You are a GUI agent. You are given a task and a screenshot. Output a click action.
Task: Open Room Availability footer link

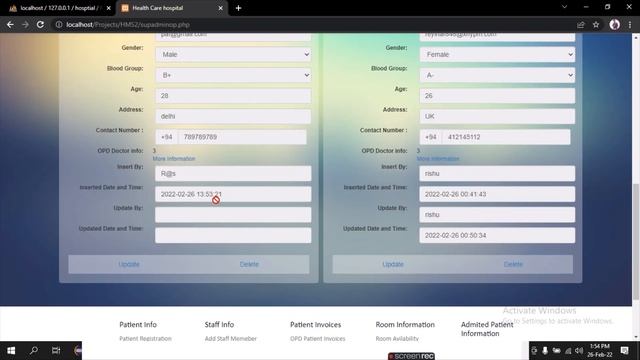(397, 339)
